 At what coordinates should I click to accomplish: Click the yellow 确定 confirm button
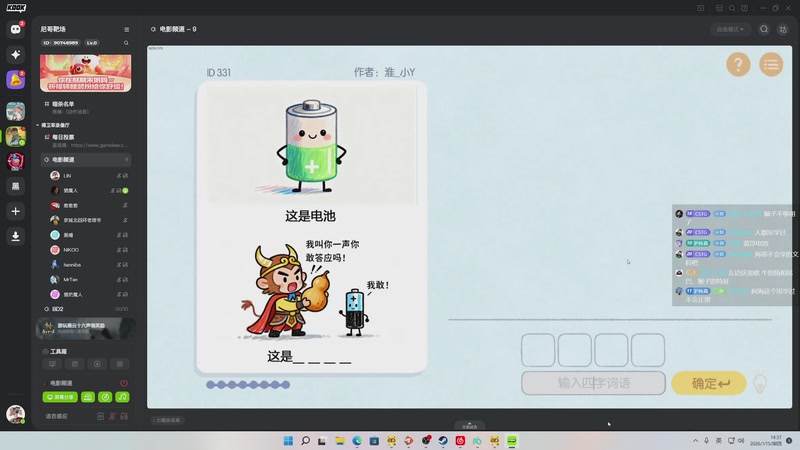709,383
